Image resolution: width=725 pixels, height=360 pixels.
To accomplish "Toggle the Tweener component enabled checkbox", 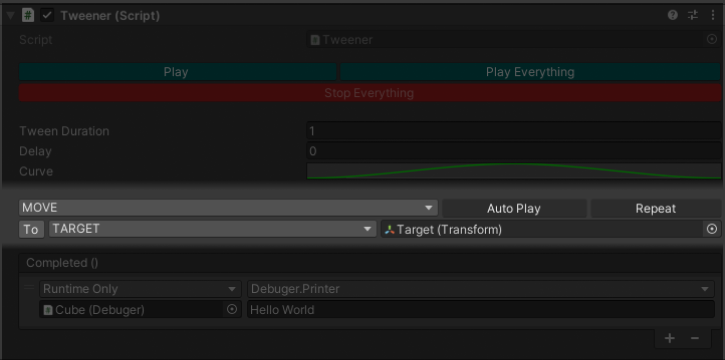I will 47,15.
